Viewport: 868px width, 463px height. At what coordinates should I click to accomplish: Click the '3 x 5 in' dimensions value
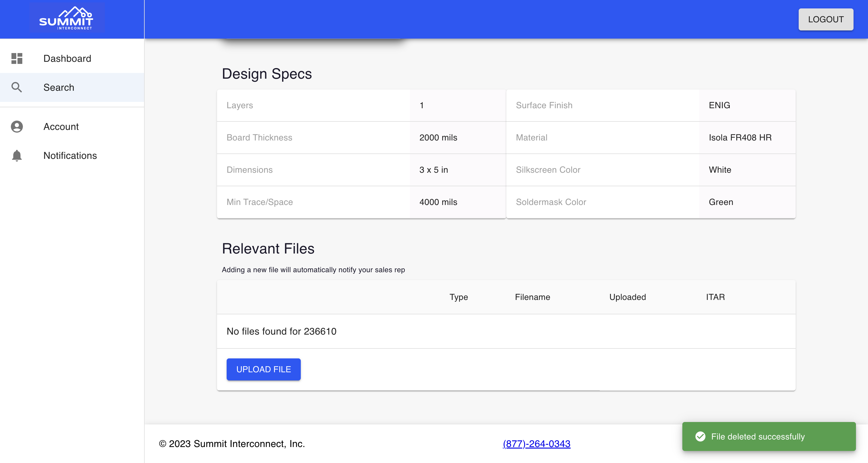(433, 170)
